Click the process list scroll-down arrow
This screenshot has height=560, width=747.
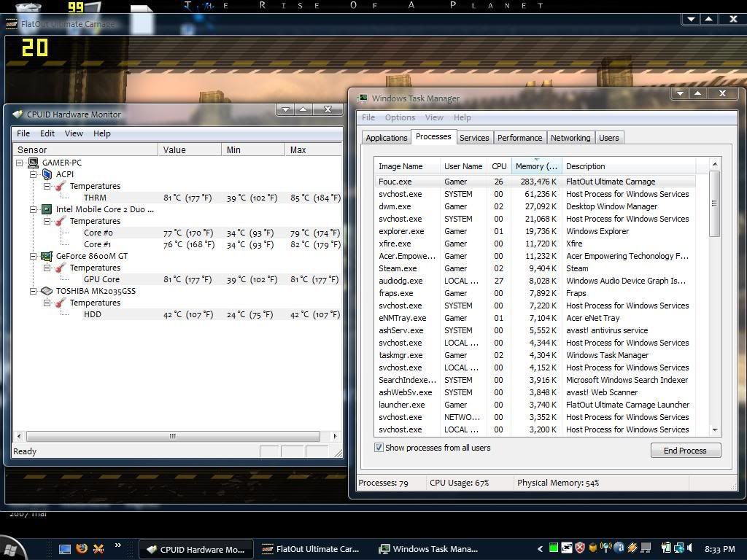pos(715,430)
